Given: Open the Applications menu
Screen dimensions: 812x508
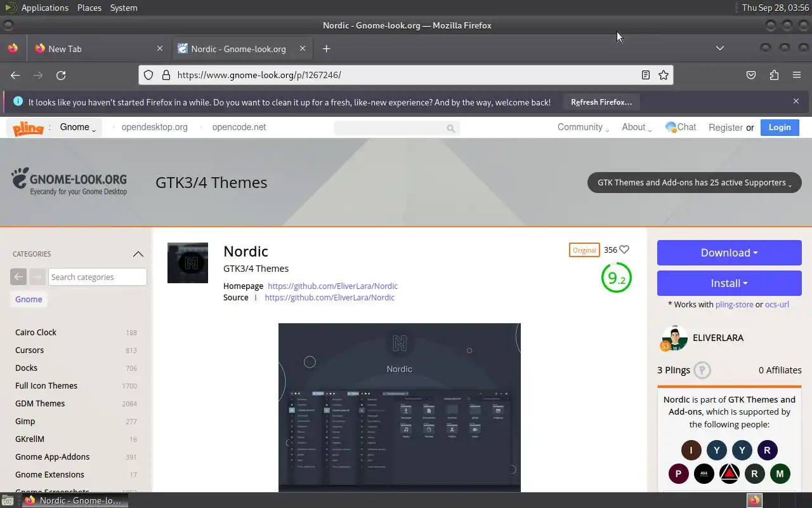Looking at the screenshot, I should coord(44,8).
